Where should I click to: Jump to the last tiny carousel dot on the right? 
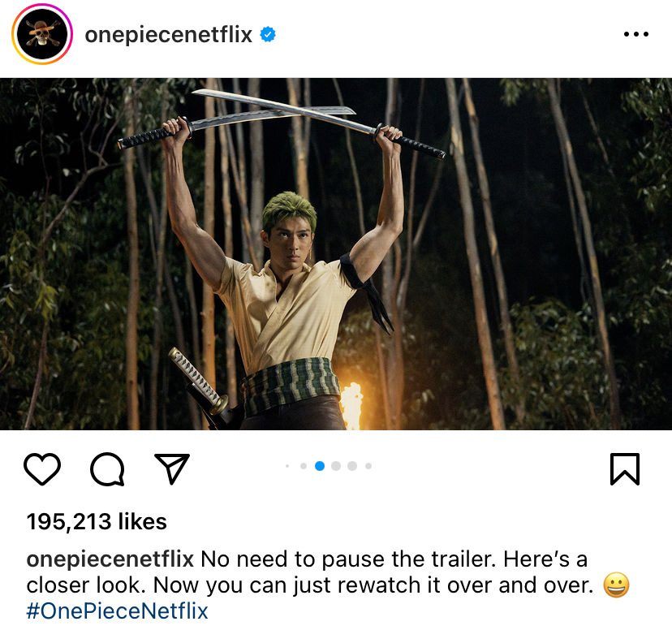pyautogui.click(x=368, y=466)
